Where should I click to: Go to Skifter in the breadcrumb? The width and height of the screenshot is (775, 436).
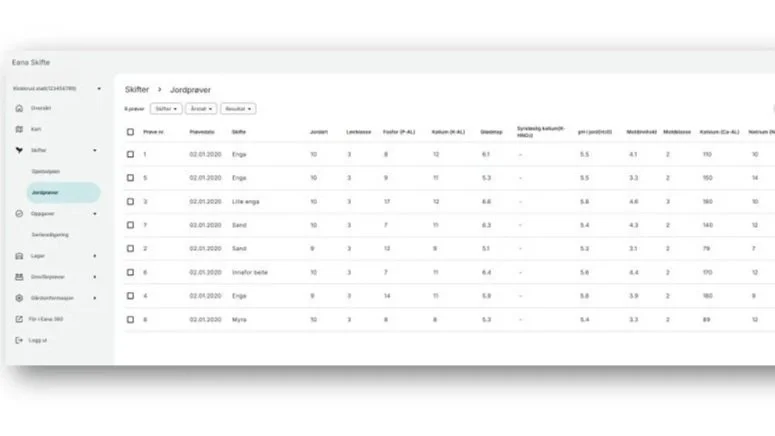[x=137, y=89]
